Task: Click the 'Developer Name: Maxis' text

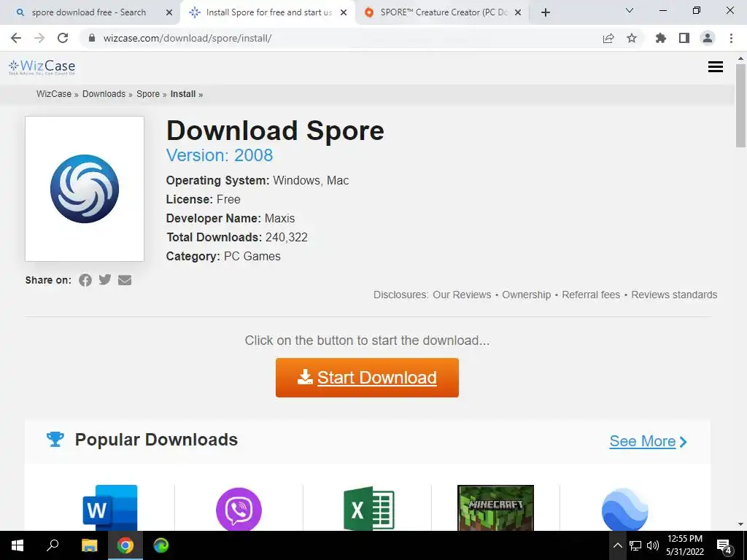Action: tap(231, 218)
